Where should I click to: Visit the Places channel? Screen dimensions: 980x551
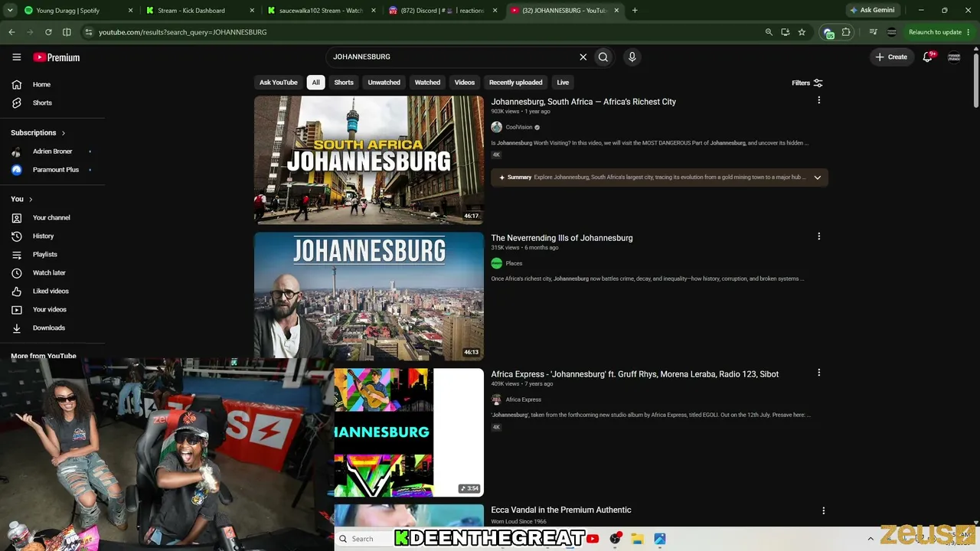514,263
